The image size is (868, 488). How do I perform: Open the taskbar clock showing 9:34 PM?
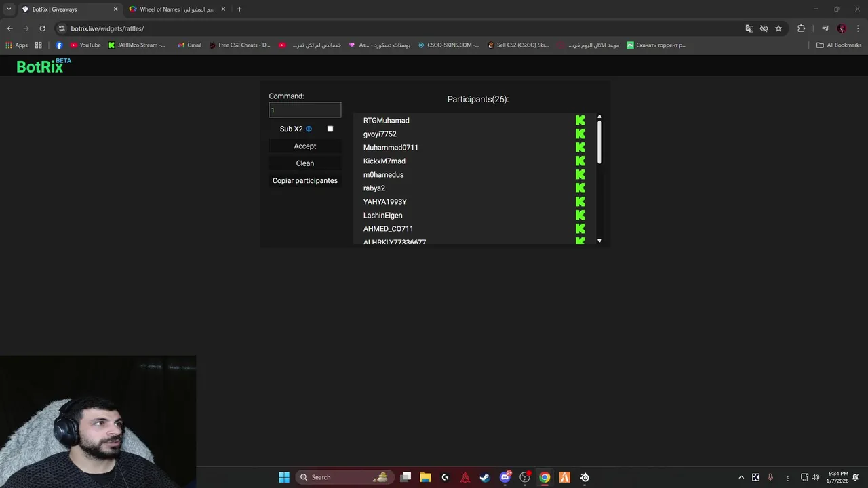pyautogui.click(x=837, y=477)
